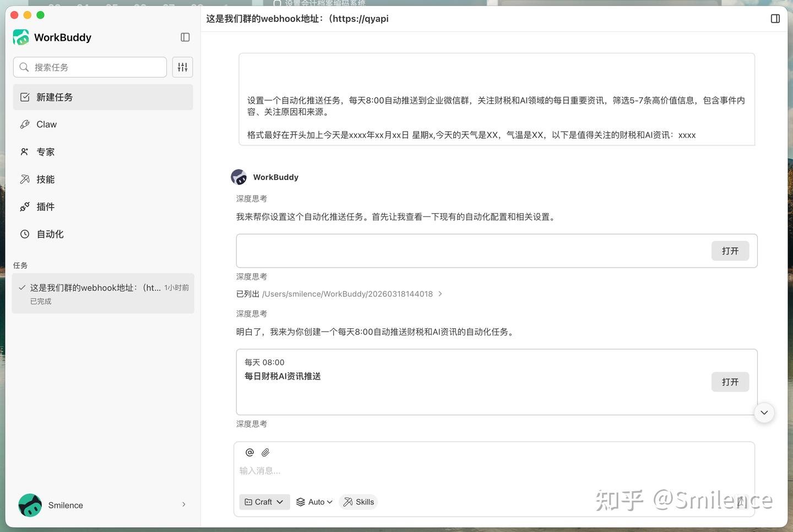The height and width of the screenshot is (532, 793).
Task: Collapse the left sidebar panel icon
Action: [185, 37]
